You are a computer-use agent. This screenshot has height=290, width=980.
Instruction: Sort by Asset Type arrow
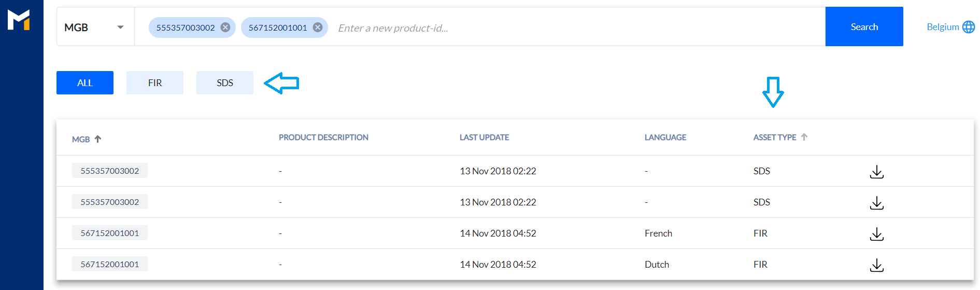coord(804,137)
